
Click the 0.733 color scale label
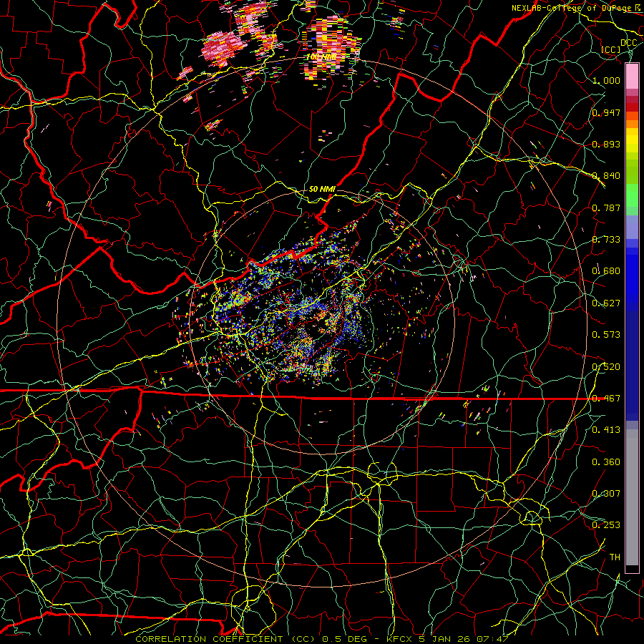[x=606, y=240]
